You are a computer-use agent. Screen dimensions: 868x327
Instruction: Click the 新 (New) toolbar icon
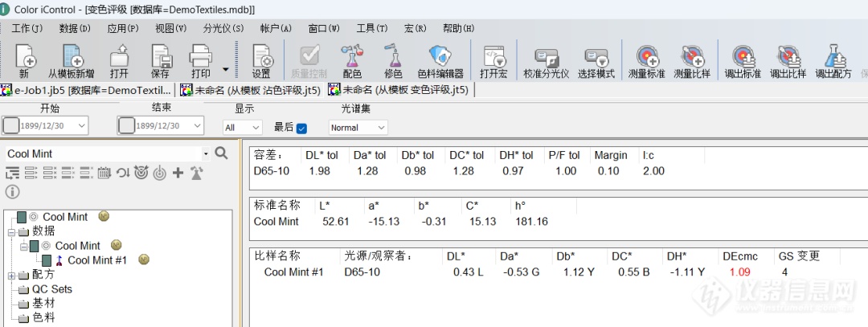tap(25, 61)
